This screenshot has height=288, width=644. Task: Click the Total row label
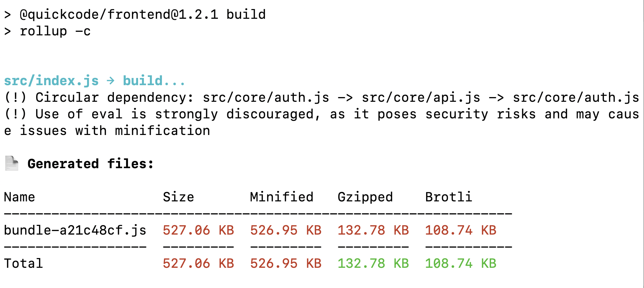click(x=23, y=263)
